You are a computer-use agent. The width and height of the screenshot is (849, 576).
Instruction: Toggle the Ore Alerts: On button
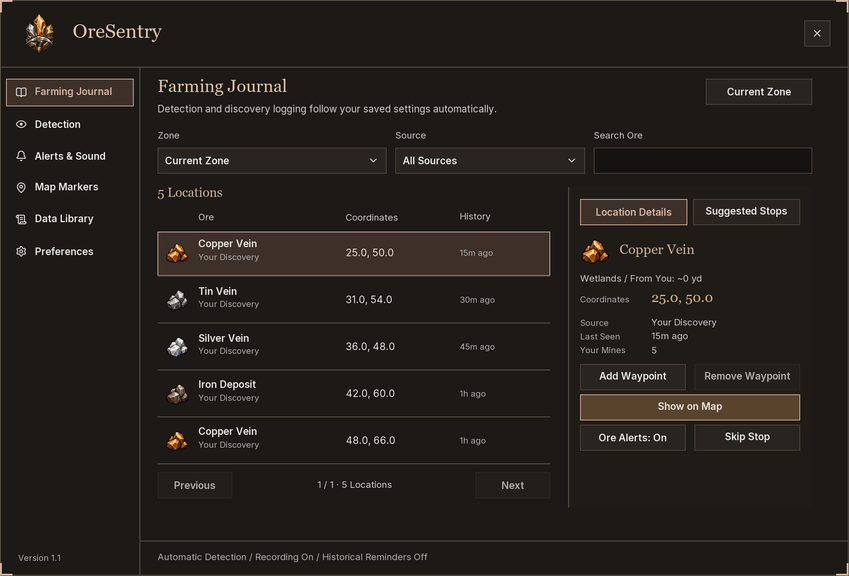(632, 437)
